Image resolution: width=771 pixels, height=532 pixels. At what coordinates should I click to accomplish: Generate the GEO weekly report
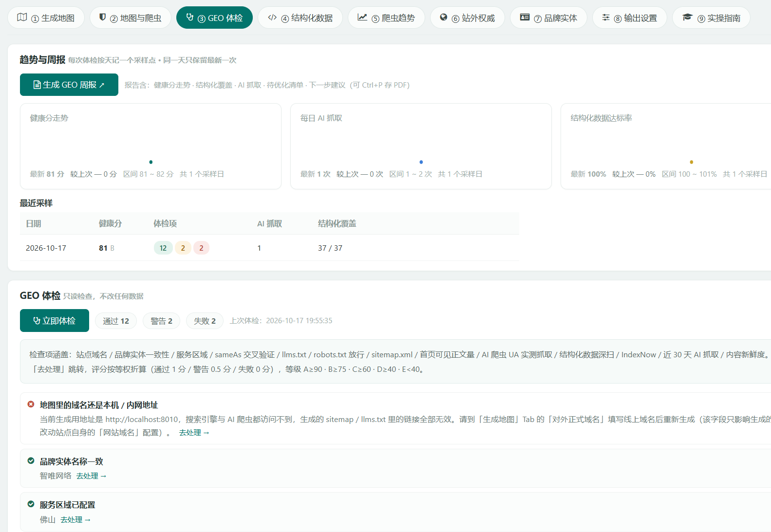(69, 85)
